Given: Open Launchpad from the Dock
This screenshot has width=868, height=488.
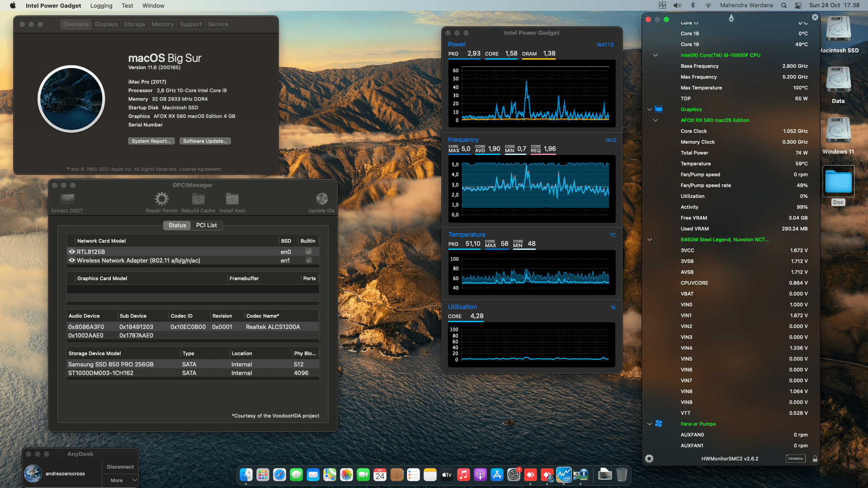Looking at the screenshot, I should point(263,475).
